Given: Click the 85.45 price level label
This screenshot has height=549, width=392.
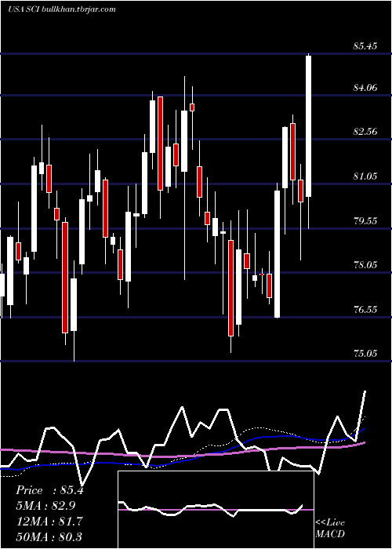Looking at the screenshot, I should (365, 45).
